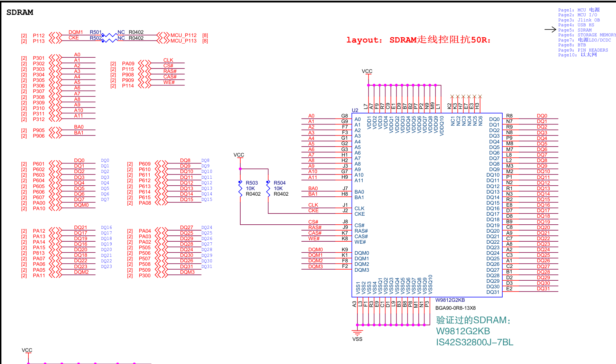Image resolution: width=616 pixels, height=364 pixels.
Task: Select the R501 resistor on DQM1 line
Action: point(110,35)
